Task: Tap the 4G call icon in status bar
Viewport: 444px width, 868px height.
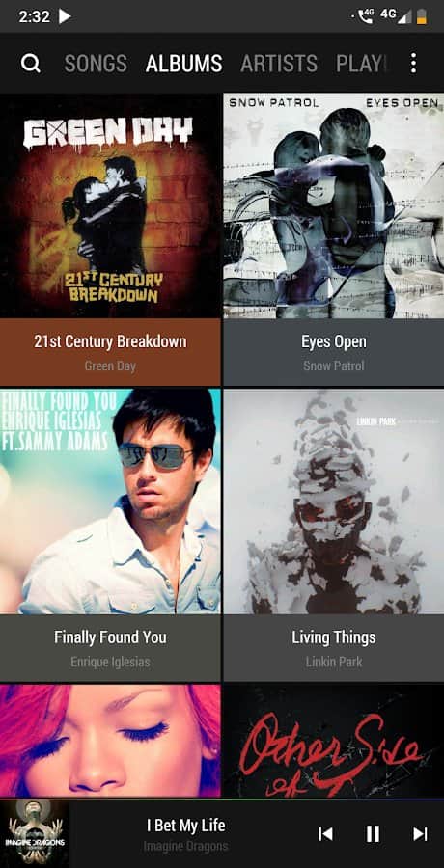Action: [x=366, y=16]
